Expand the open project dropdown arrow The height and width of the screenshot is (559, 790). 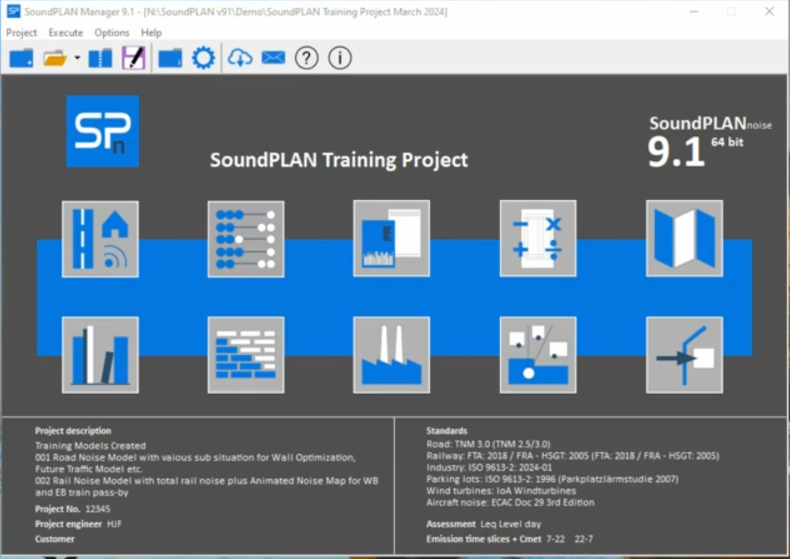click(x=77, y=58)
